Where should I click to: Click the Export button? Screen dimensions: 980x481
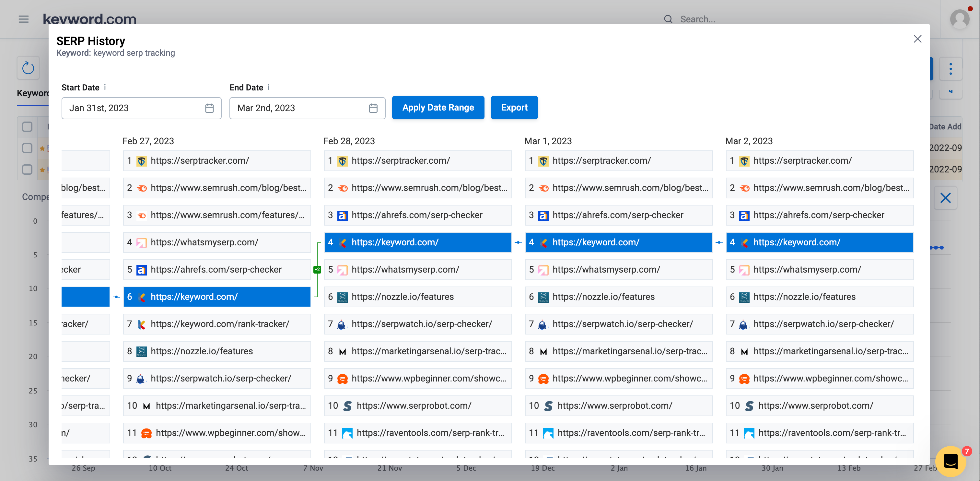click(514, 108)
